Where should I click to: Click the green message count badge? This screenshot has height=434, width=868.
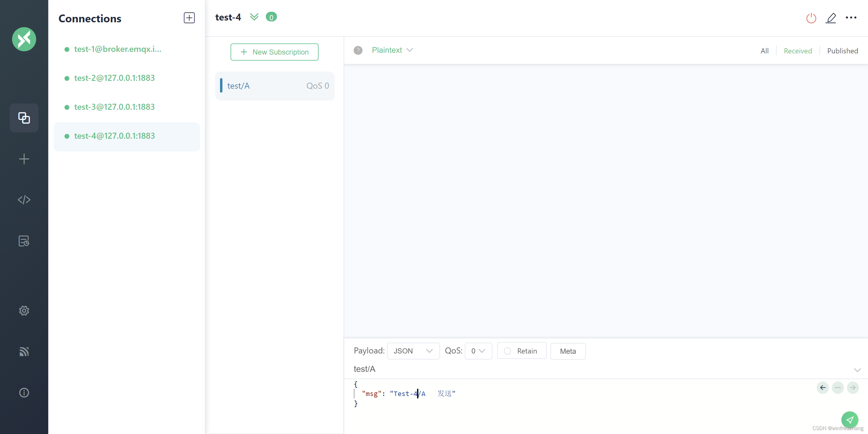click(271, 17)
